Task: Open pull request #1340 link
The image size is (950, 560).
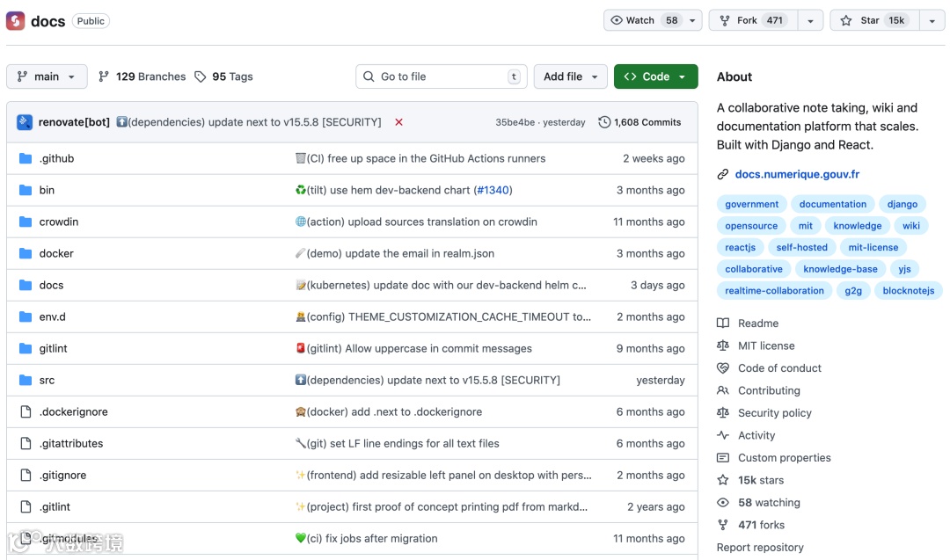Action: [x=493, y=190]
